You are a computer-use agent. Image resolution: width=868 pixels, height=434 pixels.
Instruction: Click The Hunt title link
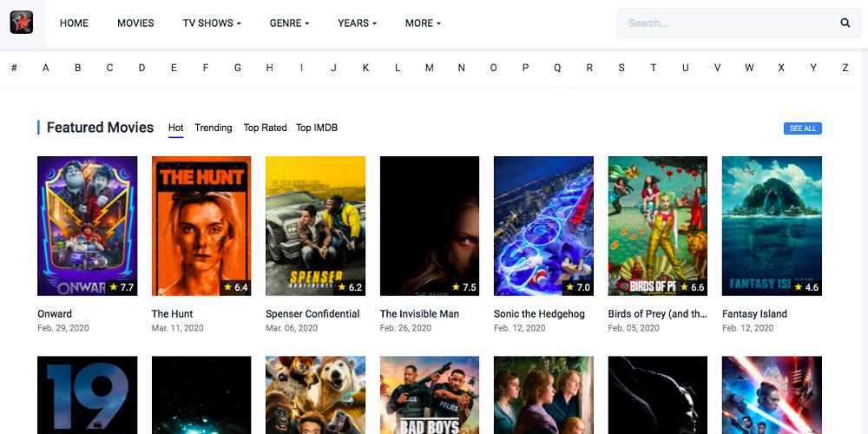click(172, 314)
